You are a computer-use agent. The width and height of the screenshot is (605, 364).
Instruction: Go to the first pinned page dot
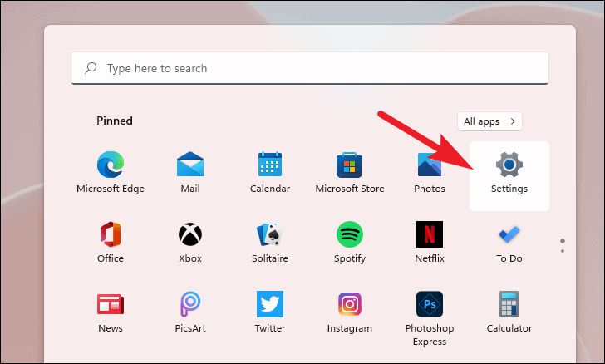pyautogui.click(x=563, y=241)
